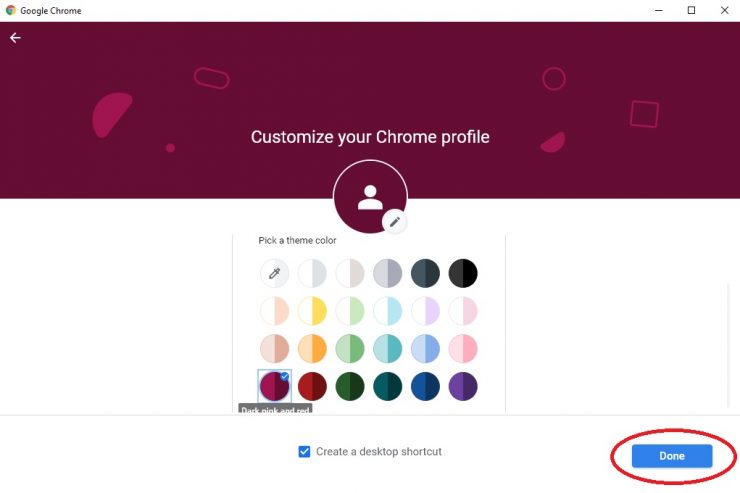Maximize the Chrome window
The image size is (740, 493).
pos(691,10)
